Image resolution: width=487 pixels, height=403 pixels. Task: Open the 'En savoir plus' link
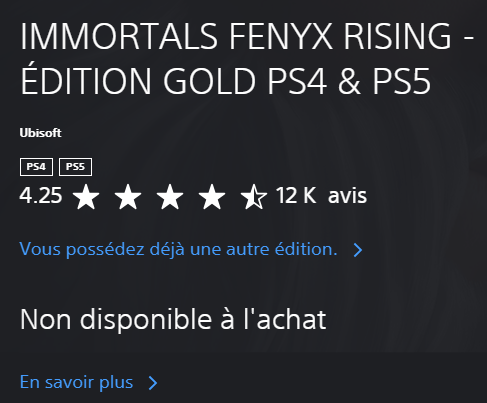pyautogui.click(x=76, y=382)
